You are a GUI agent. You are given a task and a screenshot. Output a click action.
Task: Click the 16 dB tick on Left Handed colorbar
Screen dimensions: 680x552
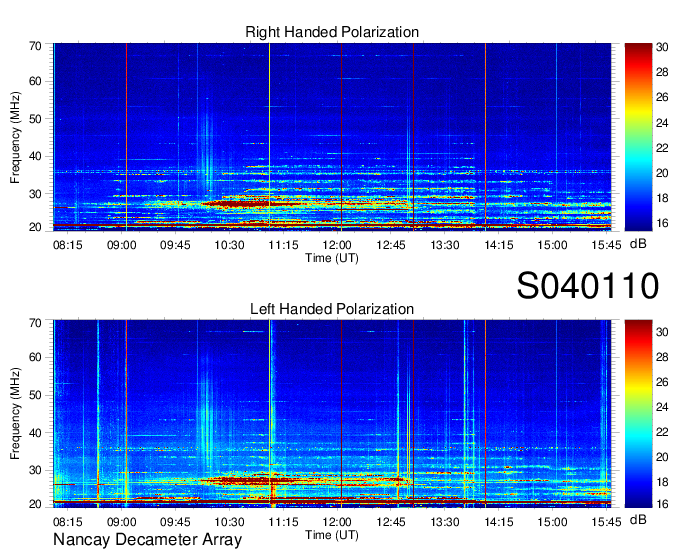tap(662, 504)
